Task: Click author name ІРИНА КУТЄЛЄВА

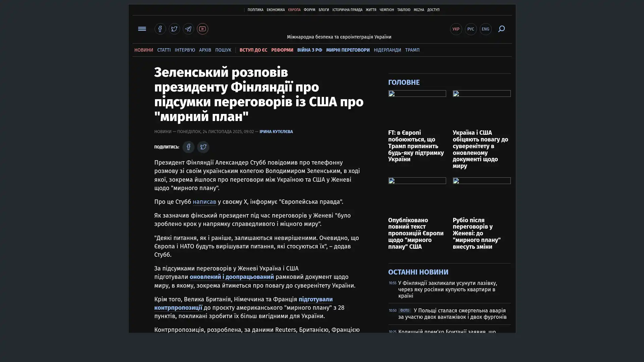Action: 276,132
